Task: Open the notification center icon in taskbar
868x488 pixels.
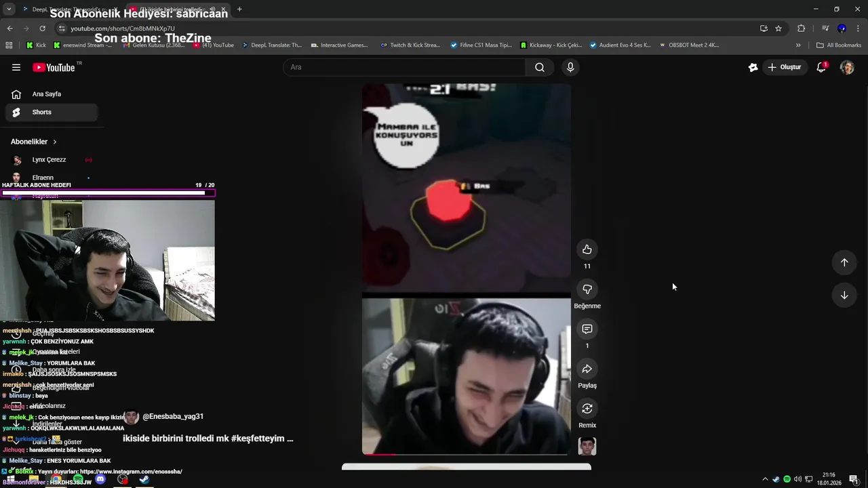Action: pyautogui.click(x=854, y=479)
